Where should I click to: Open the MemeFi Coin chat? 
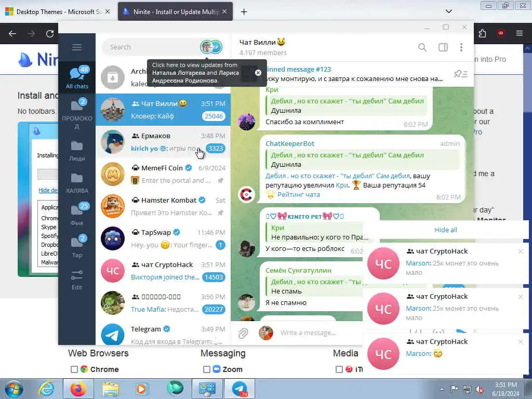pyautogui.click(x=163, y=174)
